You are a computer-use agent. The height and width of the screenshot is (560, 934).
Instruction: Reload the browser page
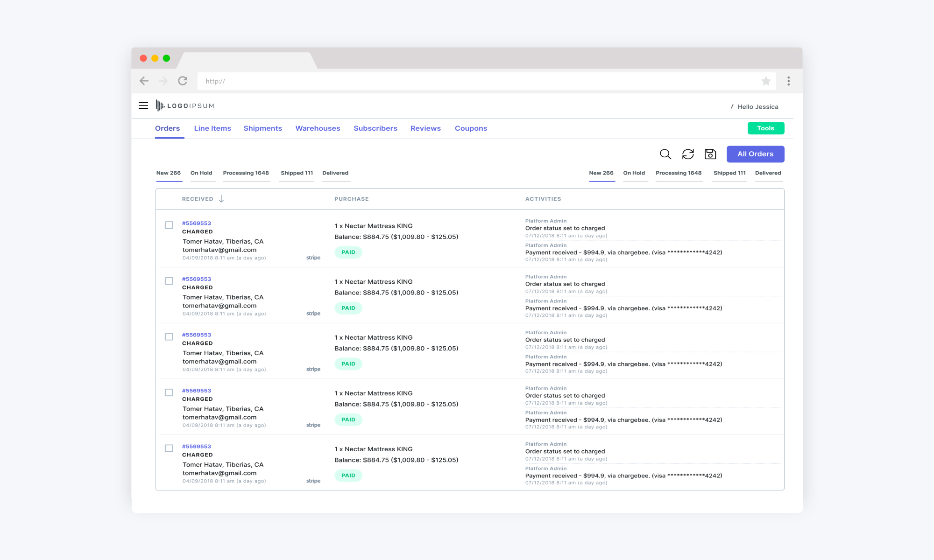pos(183,81)
